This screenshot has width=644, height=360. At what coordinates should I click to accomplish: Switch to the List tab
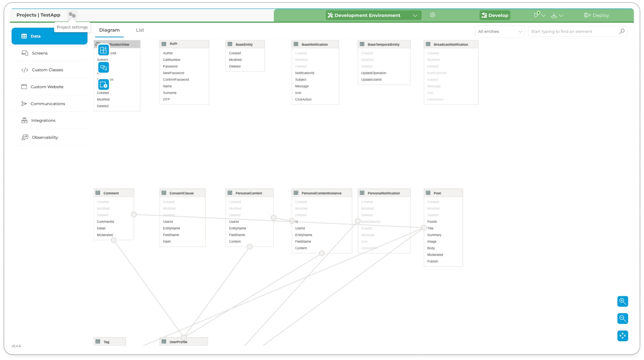pos(140,30)
